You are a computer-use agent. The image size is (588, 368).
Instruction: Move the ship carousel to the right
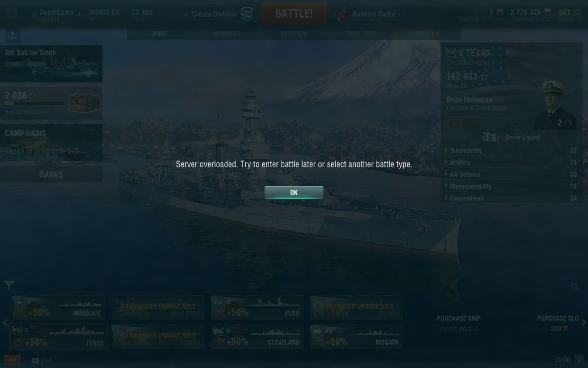coord(584,322)
